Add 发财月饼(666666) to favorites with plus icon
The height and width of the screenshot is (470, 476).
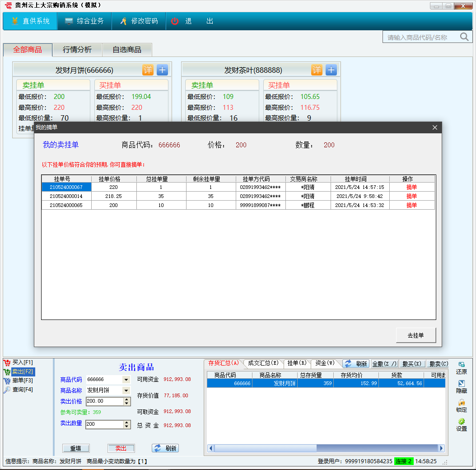coord(163,70)
